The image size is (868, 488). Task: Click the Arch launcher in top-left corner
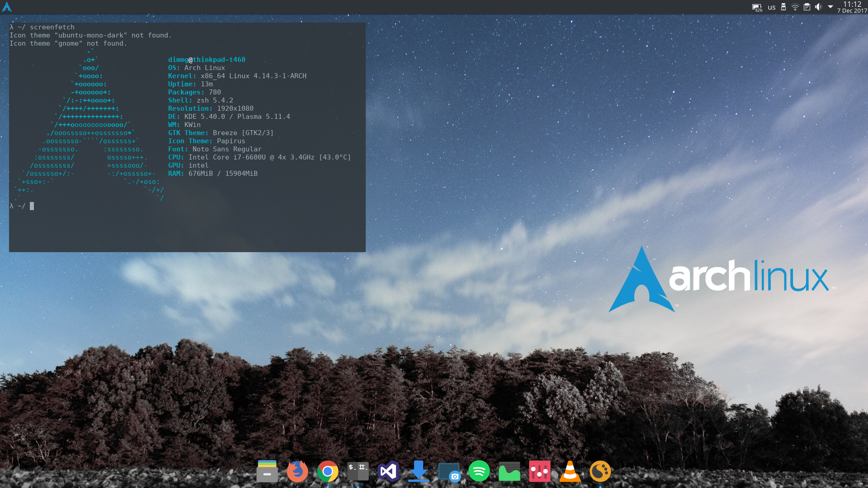(x=7, y=7)
